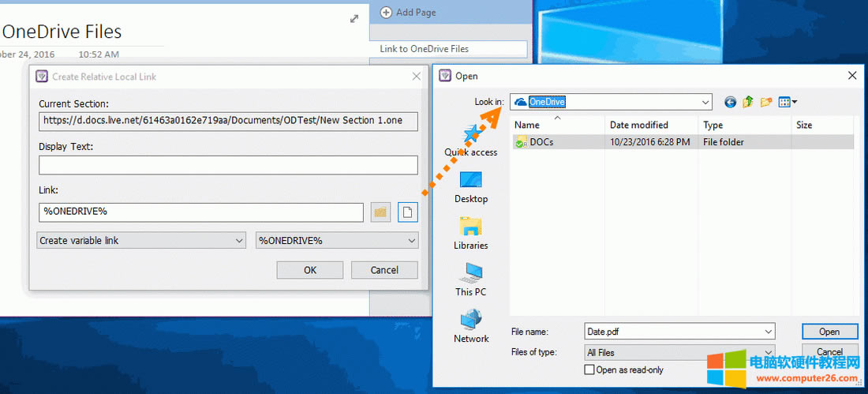
Task: Sort files by Date modified column
Action: 638,125
